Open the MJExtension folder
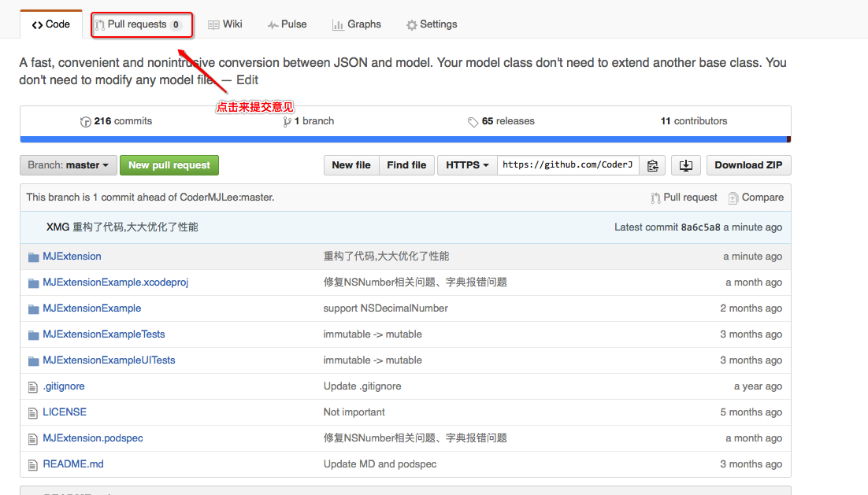The image size is (868, 495). [x=72, y=257]
